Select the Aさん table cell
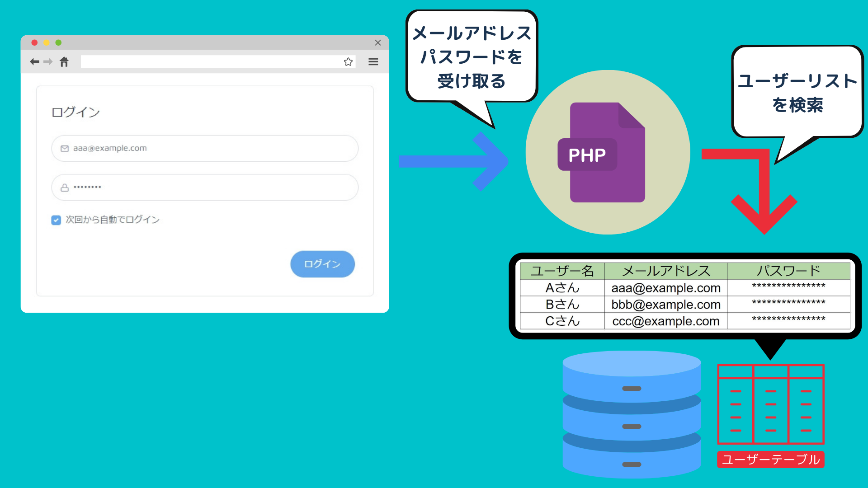868x488 pixels. (x=562, y=288)
